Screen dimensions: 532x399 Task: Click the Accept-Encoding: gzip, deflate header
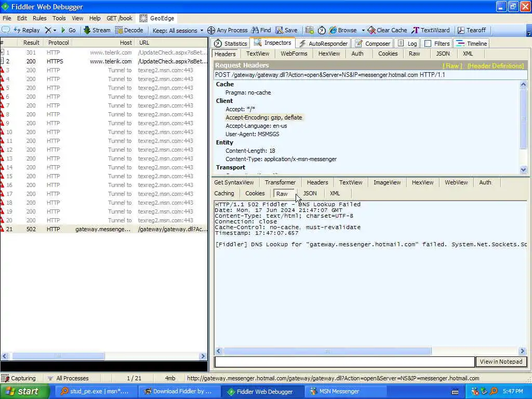[263, 117]
